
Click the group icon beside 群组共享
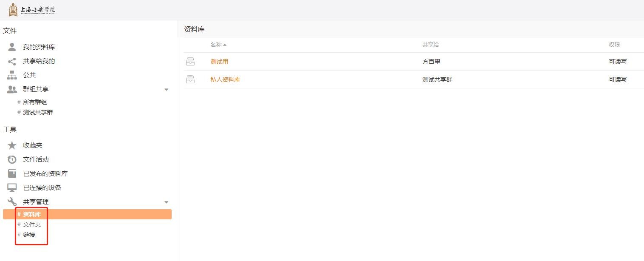pos(12,89)
